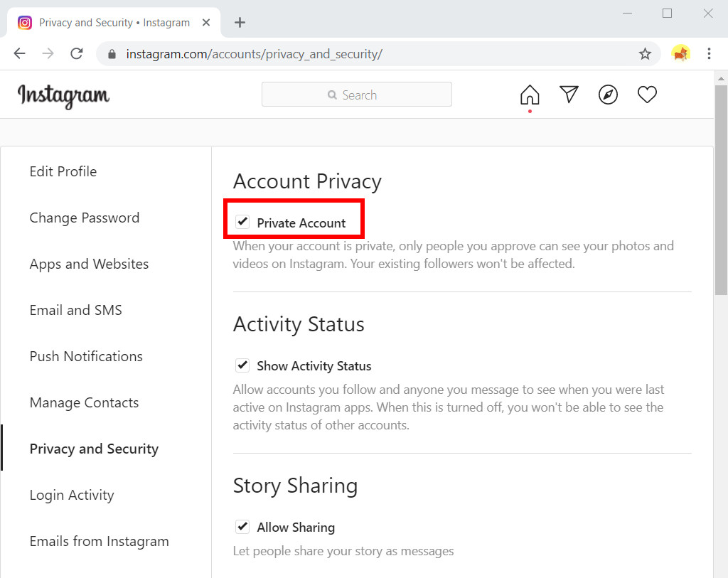Viewport: 728px width, 578px height.
Task: Click the Allow Sharing label
Action: (296, 528)
